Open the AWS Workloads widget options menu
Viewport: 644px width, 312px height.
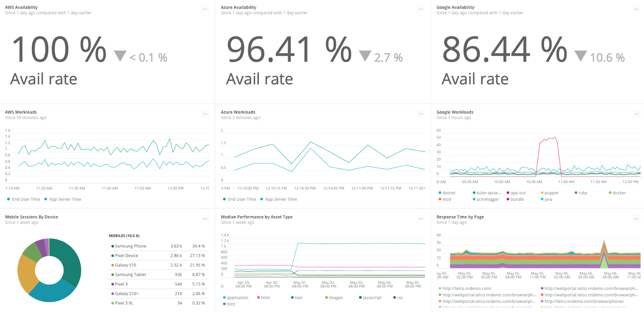pyautogui.click(x=205, y=114)
